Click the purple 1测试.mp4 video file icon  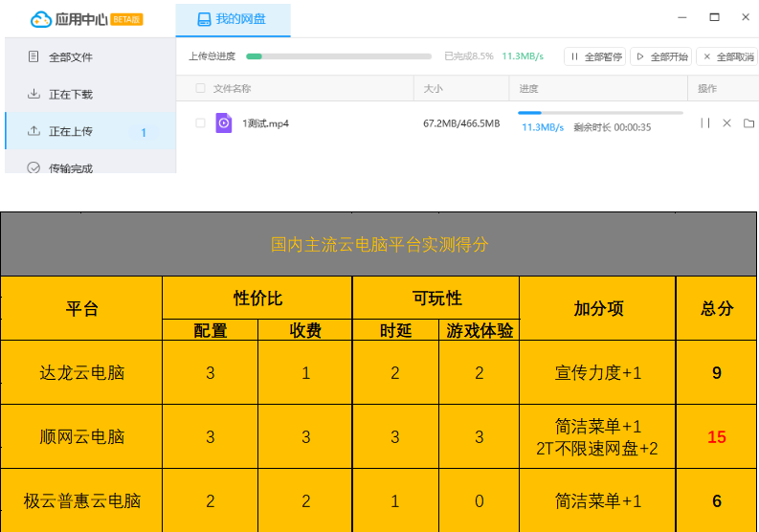224,123
